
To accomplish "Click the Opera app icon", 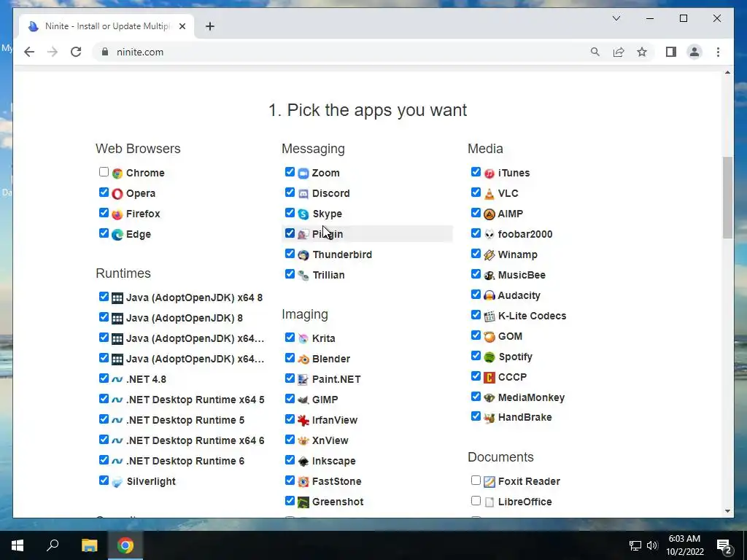I will point(117,194).
